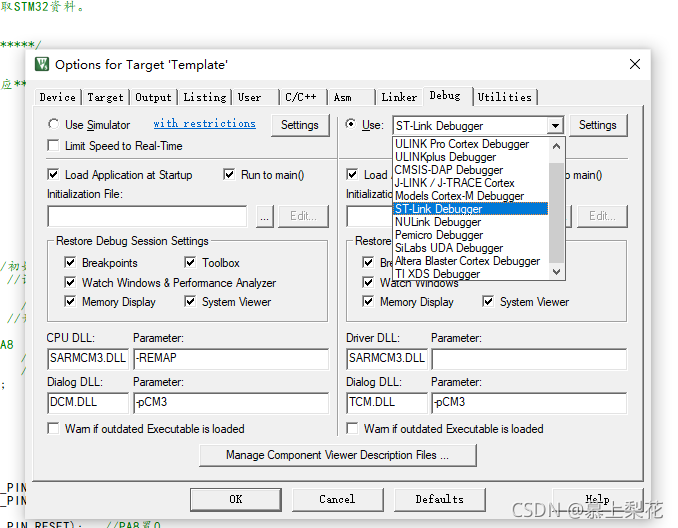The image size is (678, 528).
Task: Choose NULink Debugger from list
Action: [x=470, y=221]
